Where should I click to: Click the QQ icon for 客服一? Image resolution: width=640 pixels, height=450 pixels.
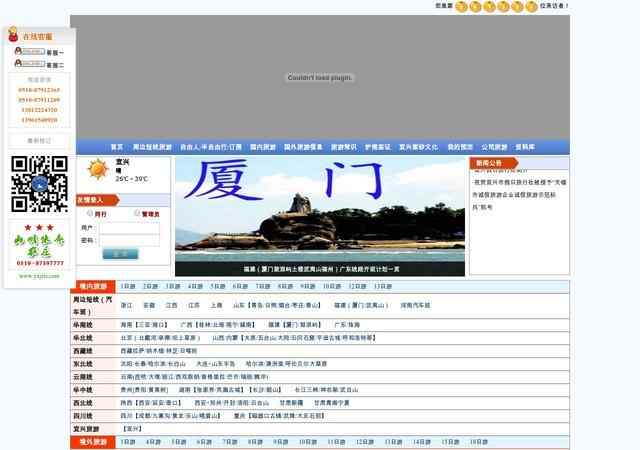pos(29,51)
